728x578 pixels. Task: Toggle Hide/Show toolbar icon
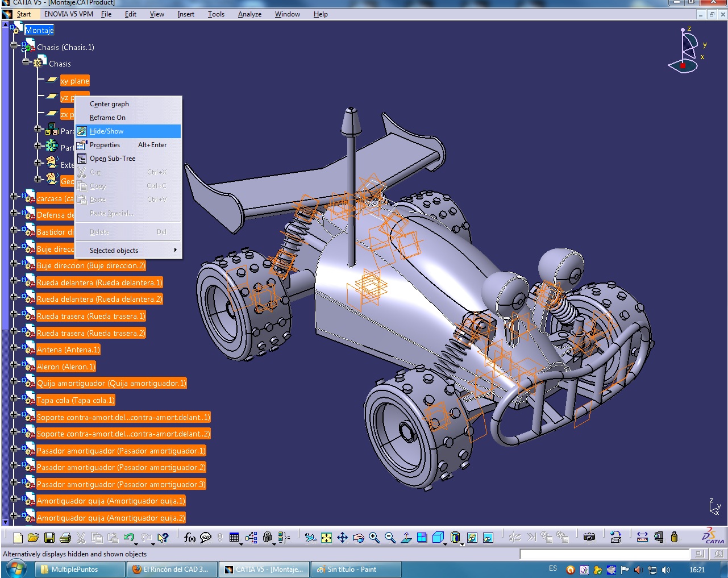point(472,537)
